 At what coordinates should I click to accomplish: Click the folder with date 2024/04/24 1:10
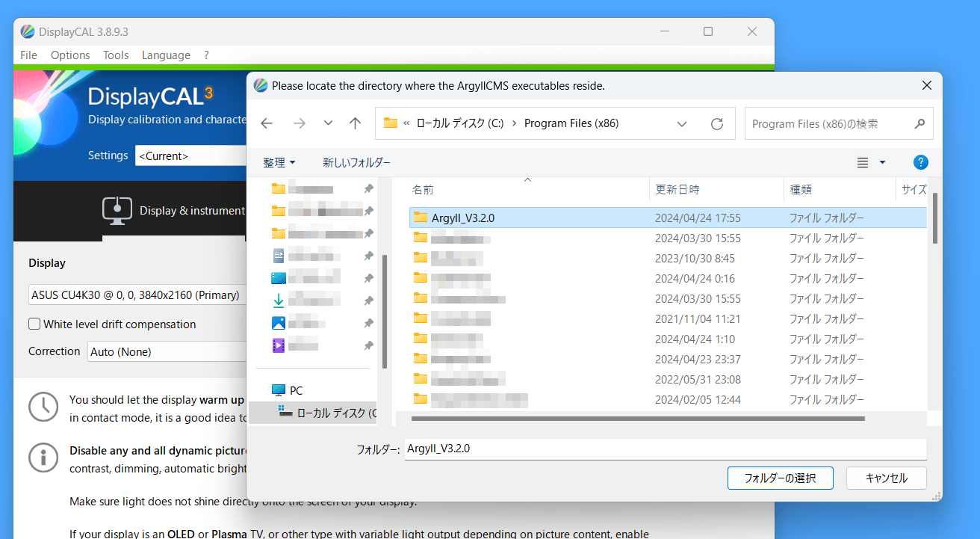click(x=668, y=339)
